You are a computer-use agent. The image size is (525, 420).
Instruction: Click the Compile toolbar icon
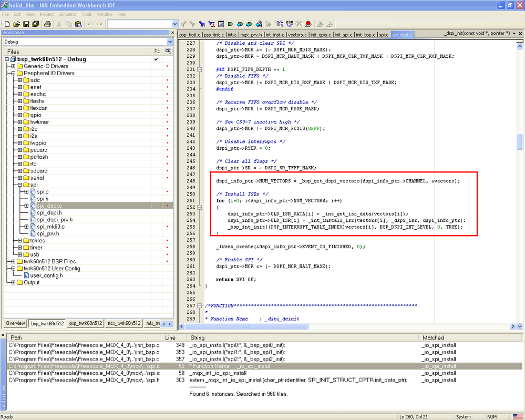point(280,24)
